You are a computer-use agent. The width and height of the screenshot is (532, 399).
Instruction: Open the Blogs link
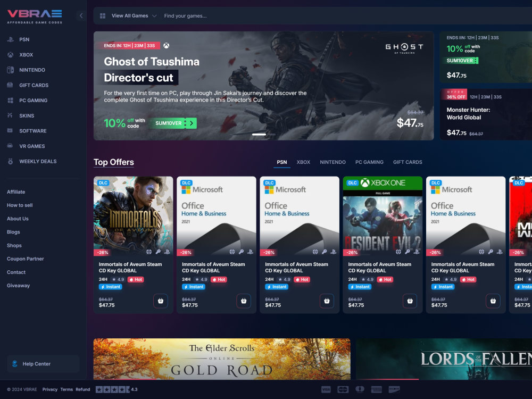[x=13, y=232]
